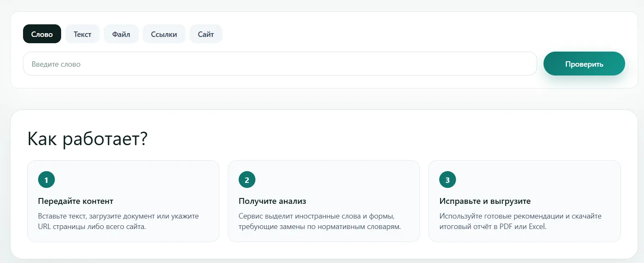Click the Передайте контент heading text
The width and height of the screenshot is (644, 263).
point(75,201)
